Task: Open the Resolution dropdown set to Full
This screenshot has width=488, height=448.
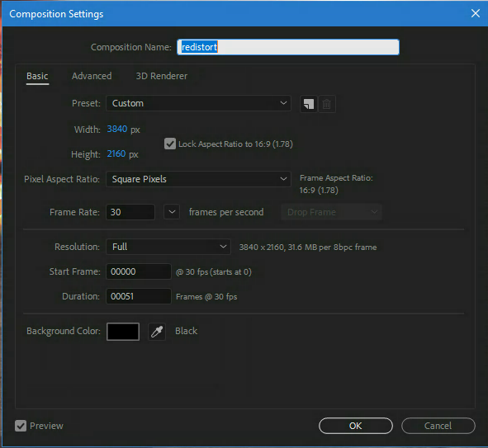Action: [168, 247]
